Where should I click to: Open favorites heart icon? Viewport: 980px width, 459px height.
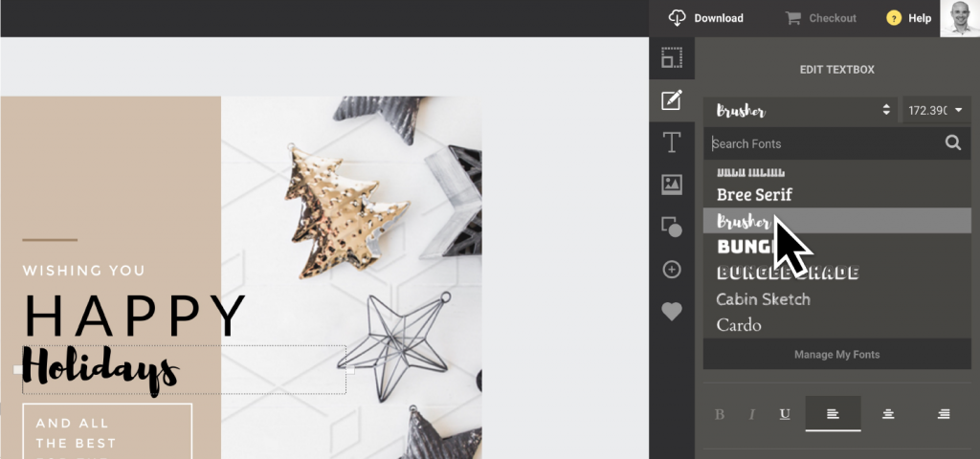click(x=672, y=312)
